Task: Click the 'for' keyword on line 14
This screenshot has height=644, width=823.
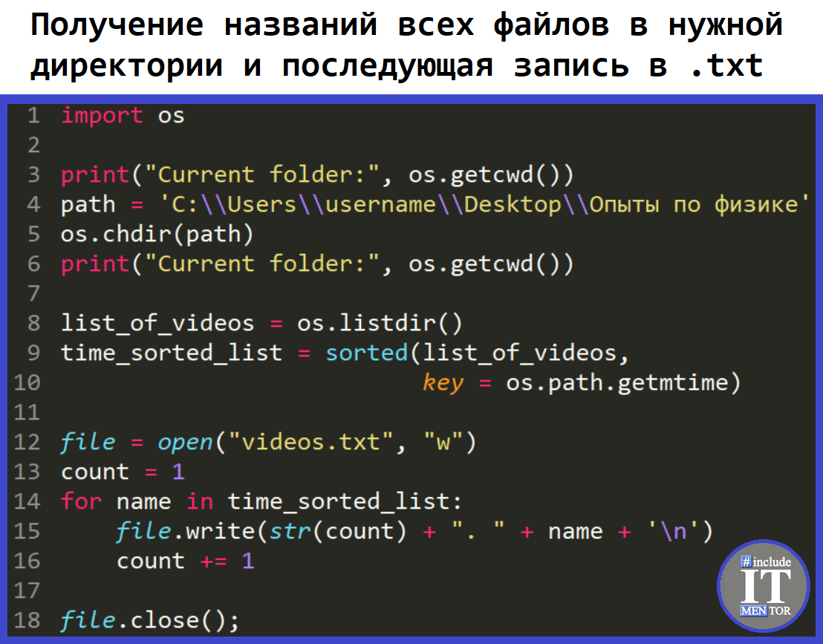Action: [82, 501]
